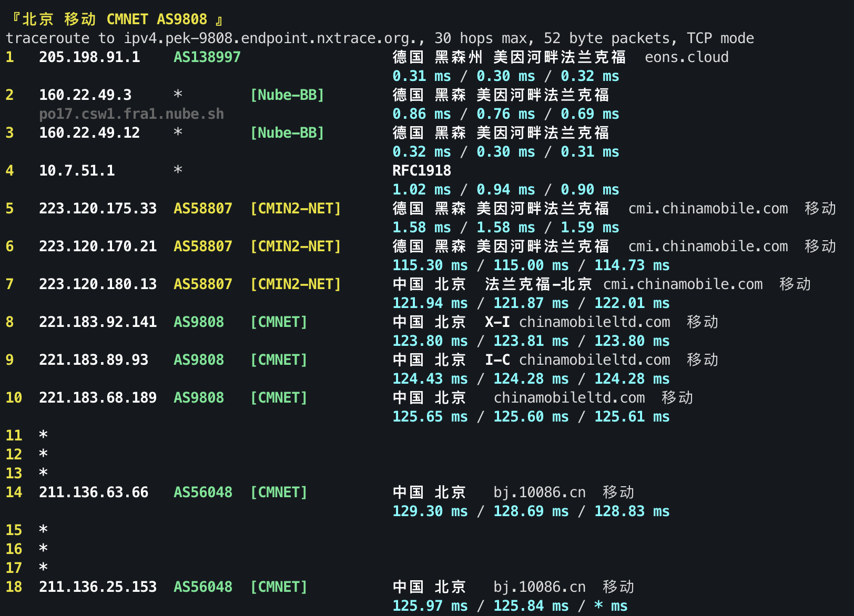The width and height of the screenshot is (854, 616).
Task: Select the IP address 205.198.91.1 on hop 1
Action: click(89, 57)
